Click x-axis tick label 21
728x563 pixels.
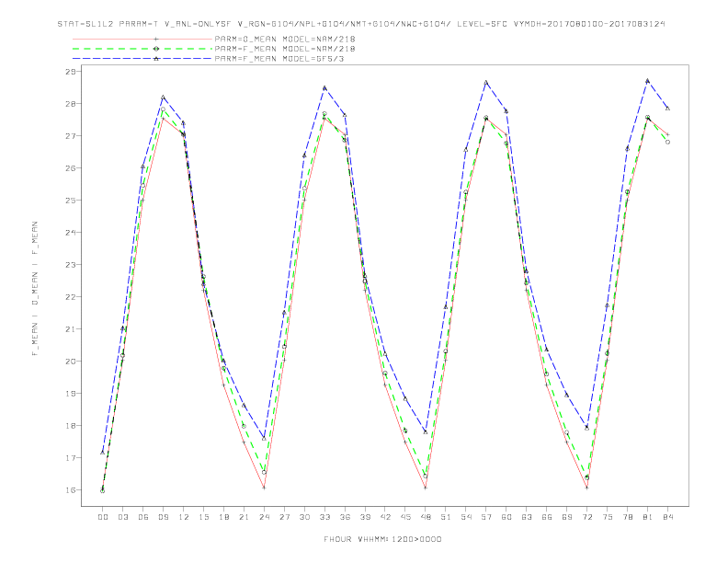tap(244, 517)
